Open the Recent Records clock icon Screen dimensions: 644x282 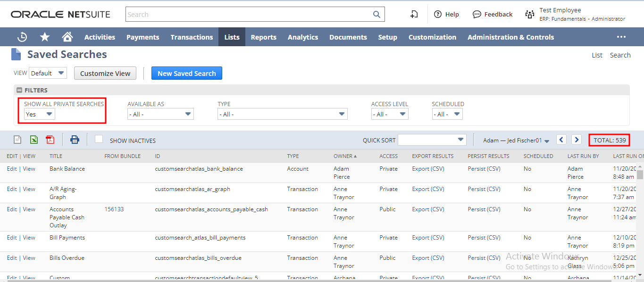pyautogui.click(x=22, y=37)
